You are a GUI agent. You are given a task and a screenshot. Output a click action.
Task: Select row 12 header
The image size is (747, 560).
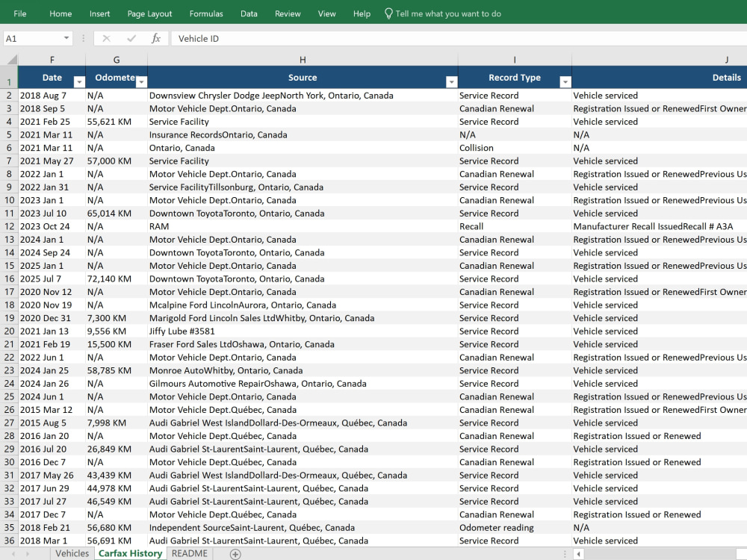tap(9, 226)
